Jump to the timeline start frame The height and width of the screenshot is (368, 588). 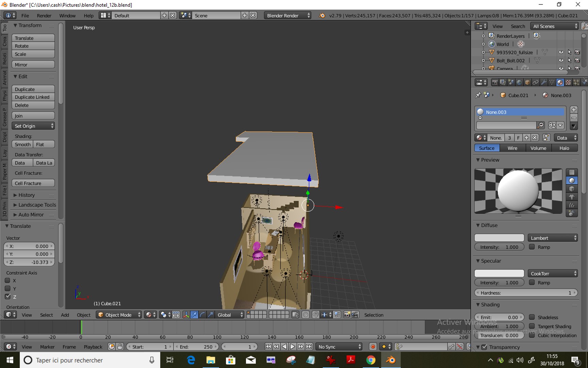tap(268, 347)
